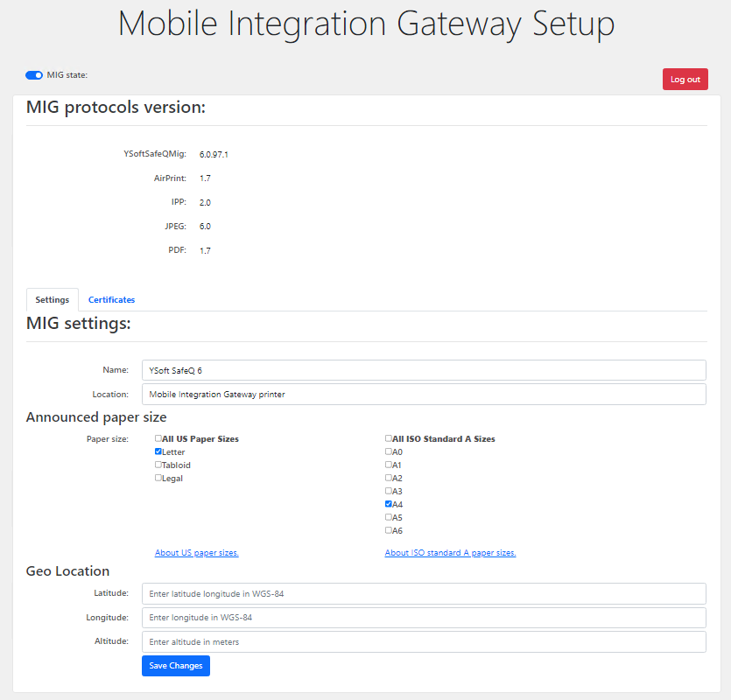Check All ISO Standard A Sizes
The image size is (731, 700).
click(x=389, y=438)
